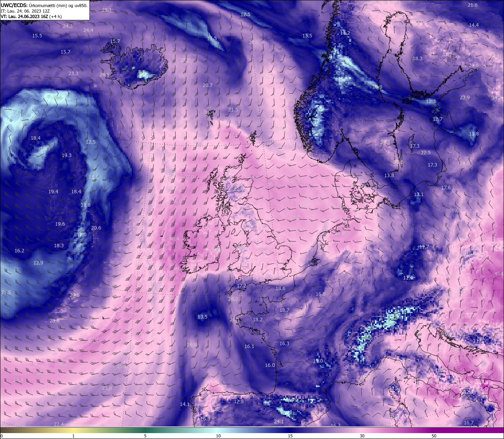This screenshot has height=439, width=504.
Task: Click the value 18.2 label
Action: coord(258,319)
